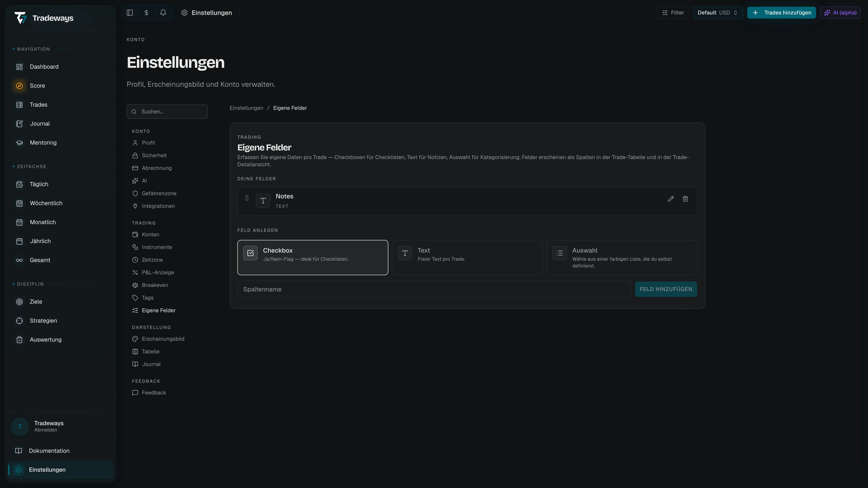Click the Jährlich calendar icon
The width and height of the screenshot is (868, 488).
[19, 241]
